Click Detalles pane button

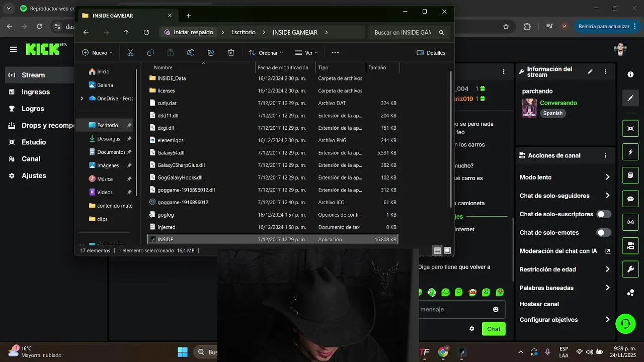tap(431, 53)
